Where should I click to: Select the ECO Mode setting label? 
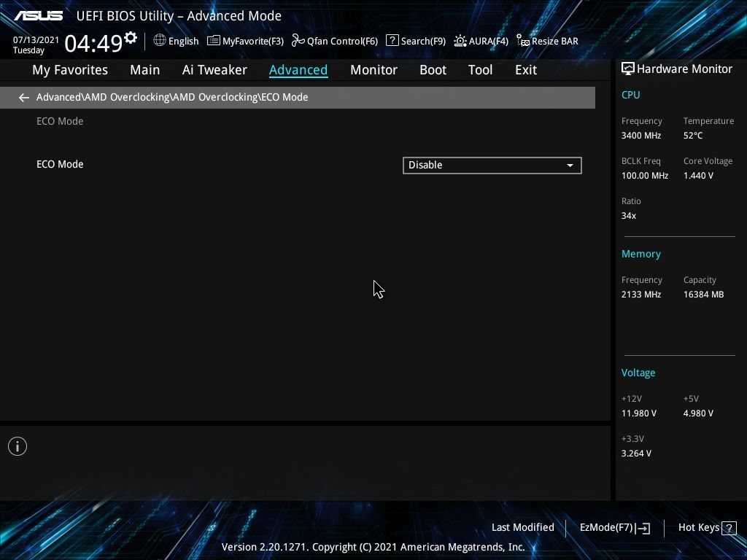[60, 164]
